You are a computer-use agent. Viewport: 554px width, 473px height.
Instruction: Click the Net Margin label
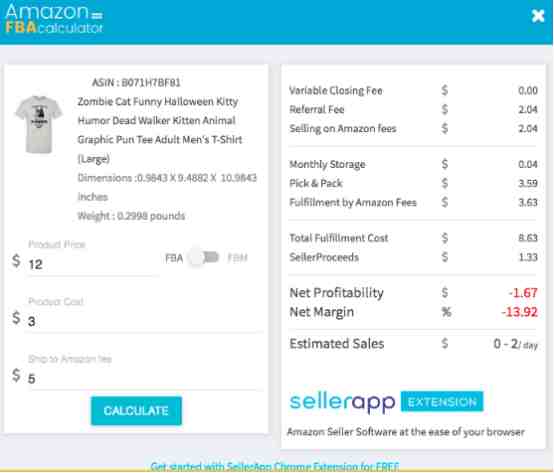point(322,312)
